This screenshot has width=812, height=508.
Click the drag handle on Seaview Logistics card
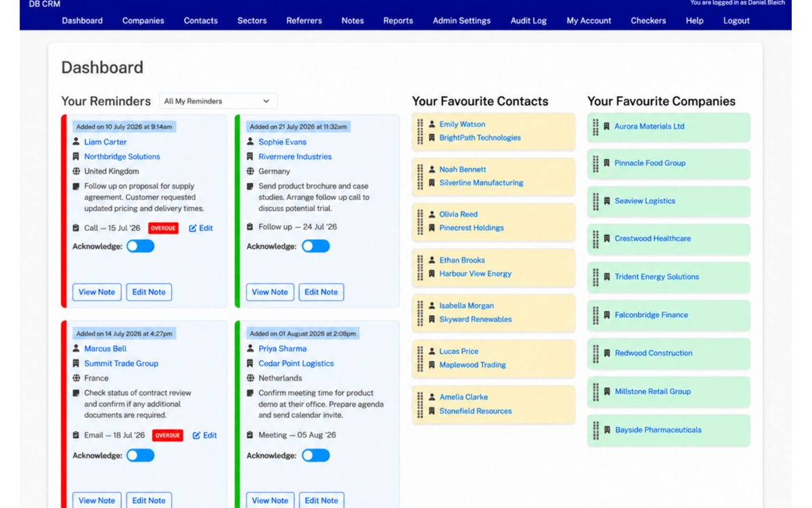(595, 201)
